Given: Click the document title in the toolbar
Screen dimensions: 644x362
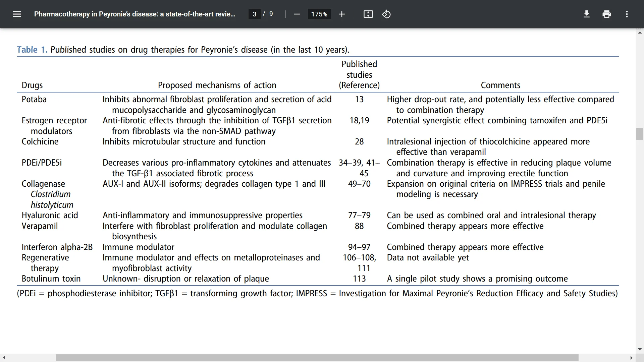Looking at the screenshot, I should [x=135, y=14].
